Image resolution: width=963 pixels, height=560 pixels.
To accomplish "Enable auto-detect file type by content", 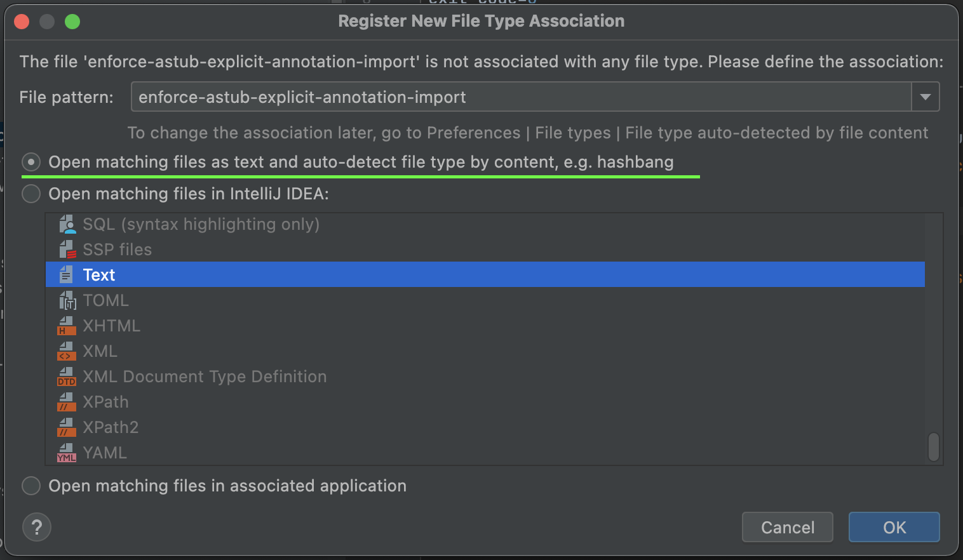I will pyautogui.click(x=30, y=162).
